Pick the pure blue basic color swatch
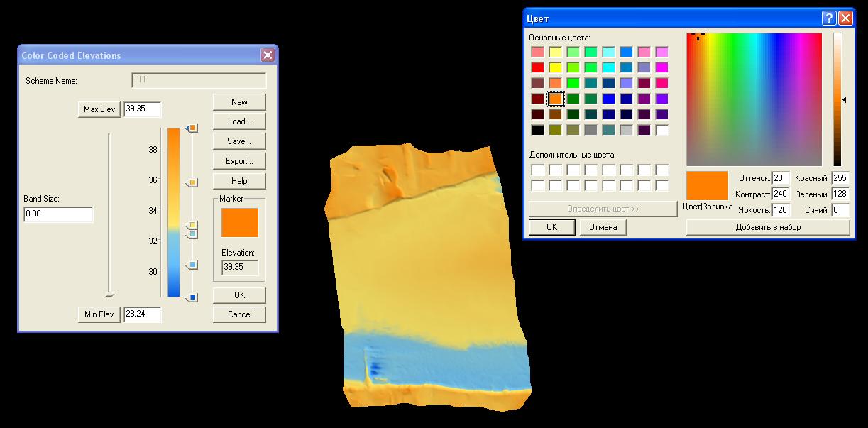Screen dimensions: 868x428 coord(609,99)
